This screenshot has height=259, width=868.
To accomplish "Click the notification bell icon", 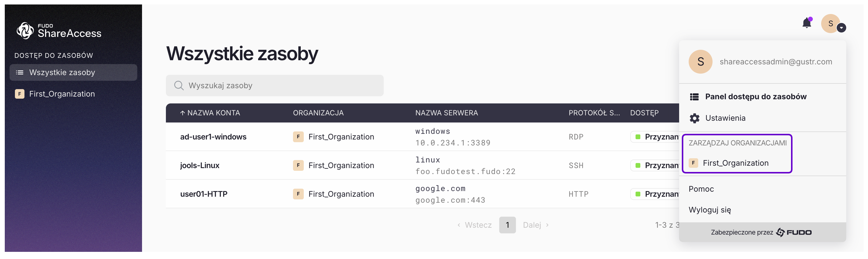I will point(806,23).
